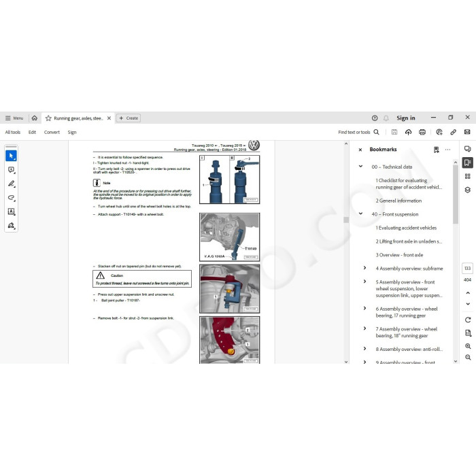Send by email envelope icon

click(x=467, y=132)
